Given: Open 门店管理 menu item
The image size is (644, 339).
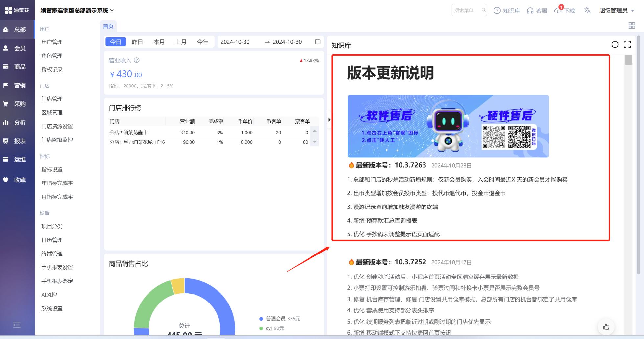Looking at the screenshot, I should coord(52,99).
